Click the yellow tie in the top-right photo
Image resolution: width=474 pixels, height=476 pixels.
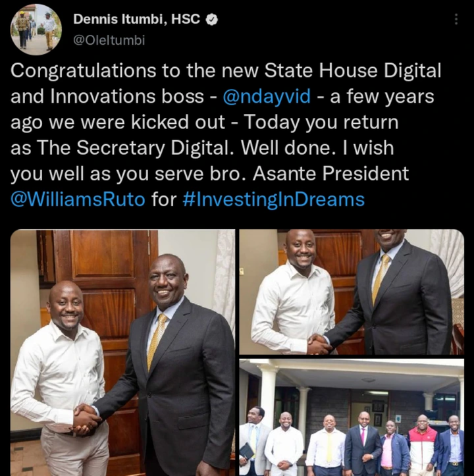click(x=381, y=279)
